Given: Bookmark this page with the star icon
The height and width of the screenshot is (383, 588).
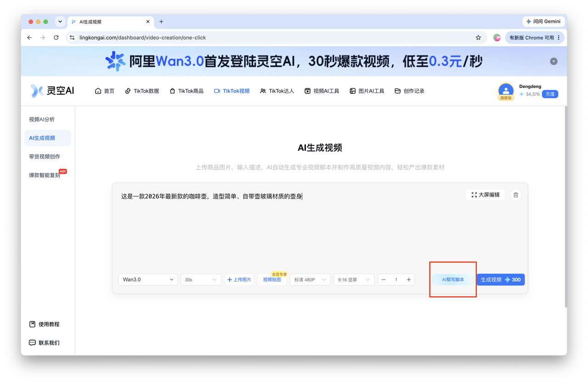Looking at the screenshot, I should click(x=478, y=38).
